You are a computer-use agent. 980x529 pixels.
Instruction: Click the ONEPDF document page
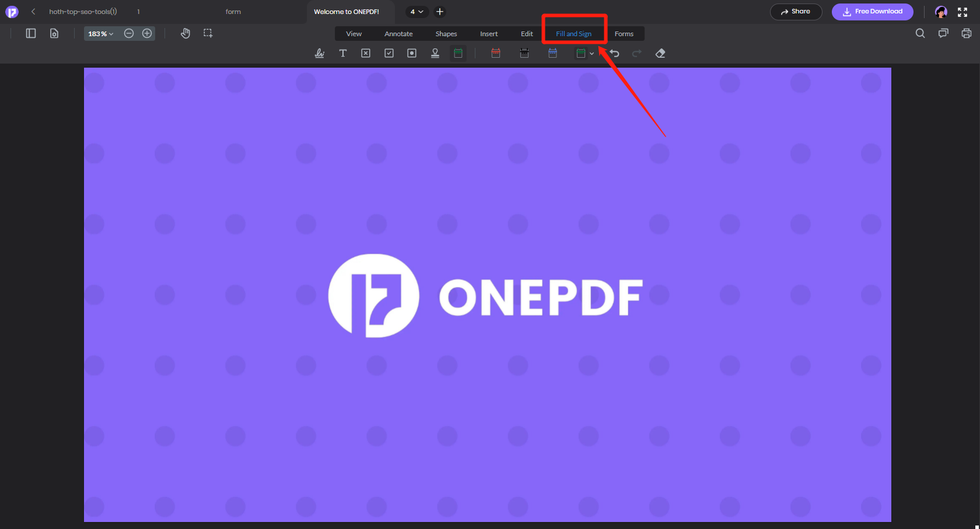[488, 295]
